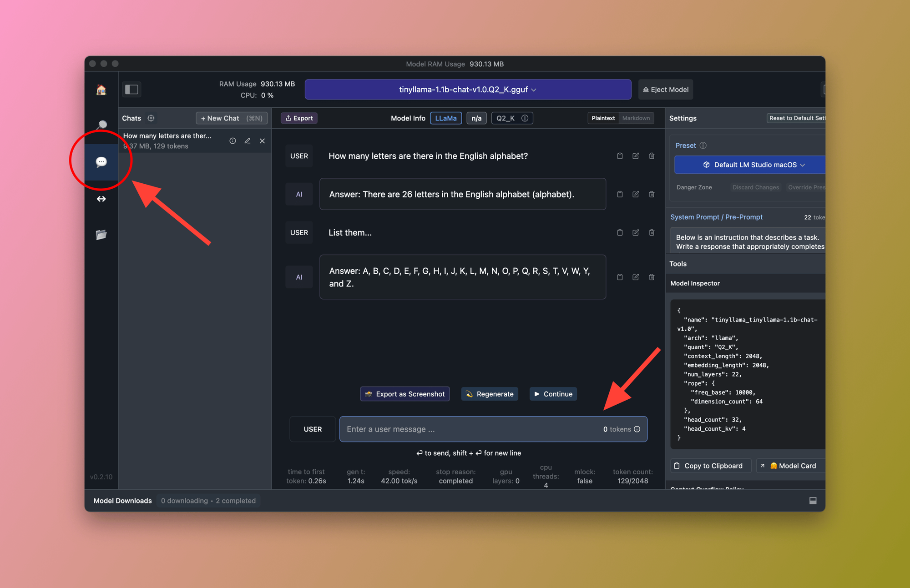The height and width of the screenshot is (588, 910).
Task: Click the Continue generation button
Action: pos(554,394)
